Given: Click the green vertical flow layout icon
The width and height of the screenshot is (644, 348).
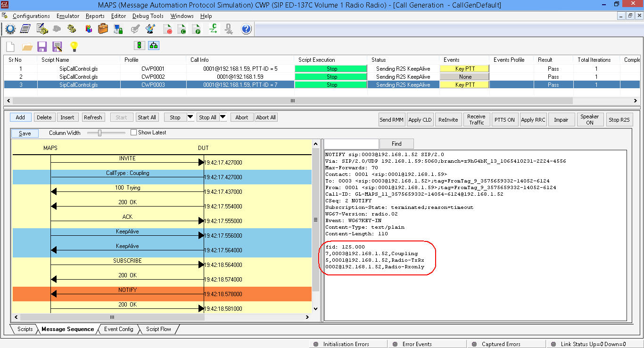Looking at the screenshot, I should [x=139, y=45].
